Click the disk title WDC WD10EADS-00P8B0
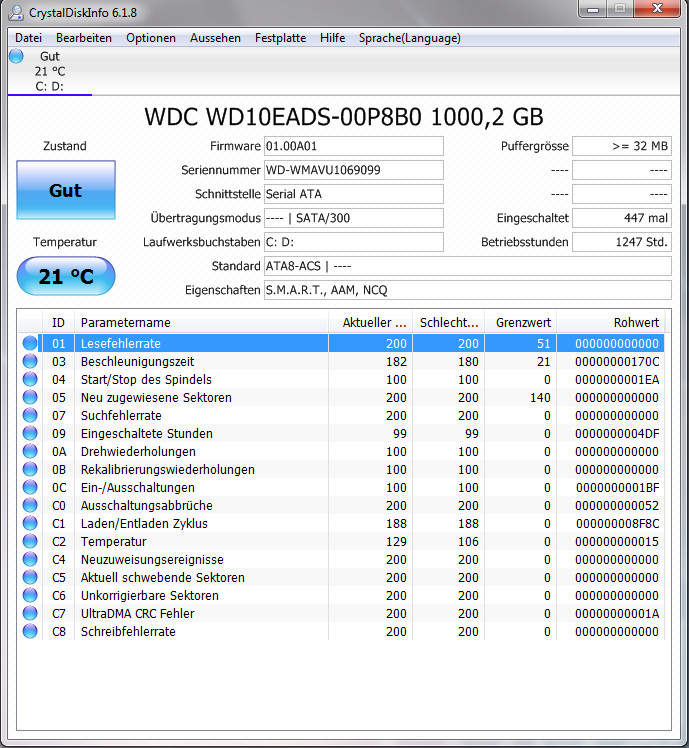This screenshot has width=689, height=748. click(x=344, y=117)
